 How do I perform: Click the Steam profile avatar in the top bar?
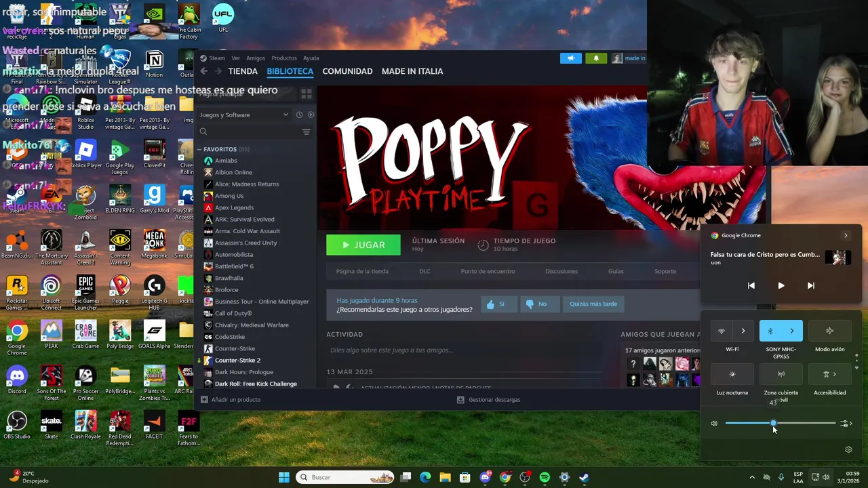click(x=616, y=58)
